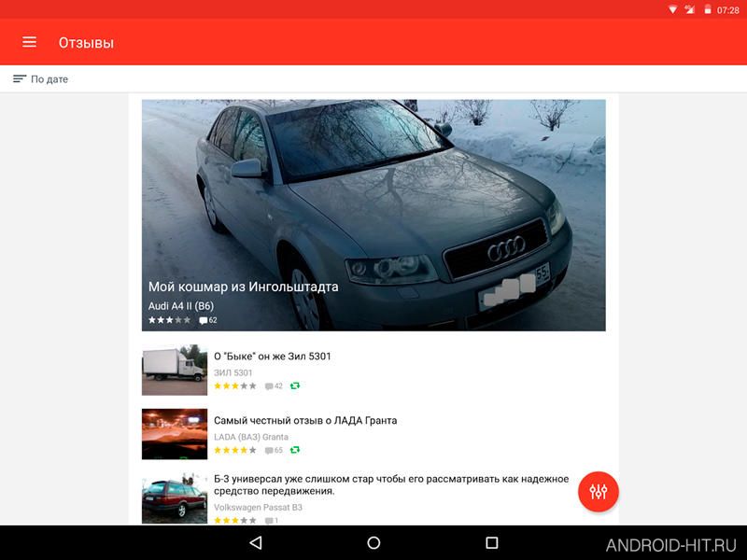The height and width of the screenshot is (560, 747).
Task: Tap the green repost icon on ЗИЛ 5301 review
Action: pos(295,385)
